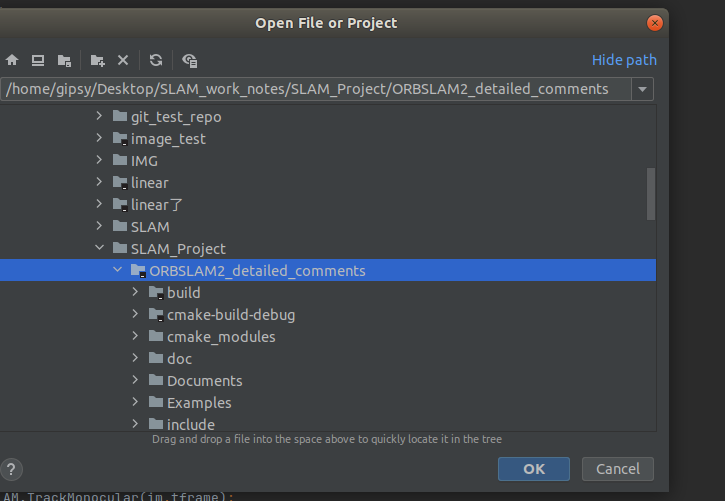725x501 pixels.
Task: Select the Examples folder row
Action: (x=328, y=403)
